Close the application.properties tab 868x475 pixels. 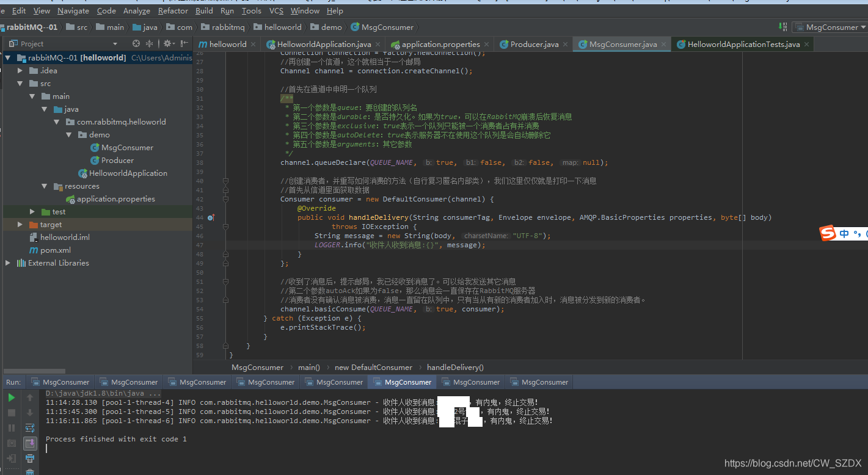click(x=487, y=45)
